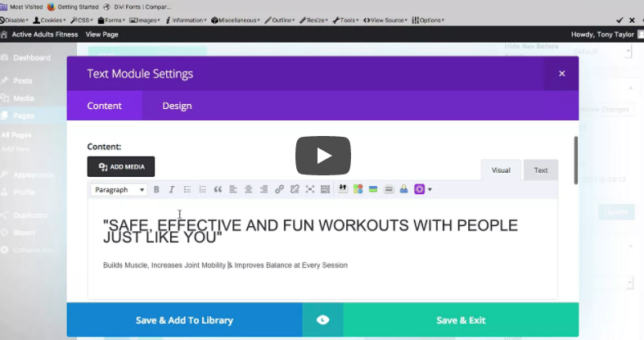Click the checkmark icon in developer toolbar

619,20
